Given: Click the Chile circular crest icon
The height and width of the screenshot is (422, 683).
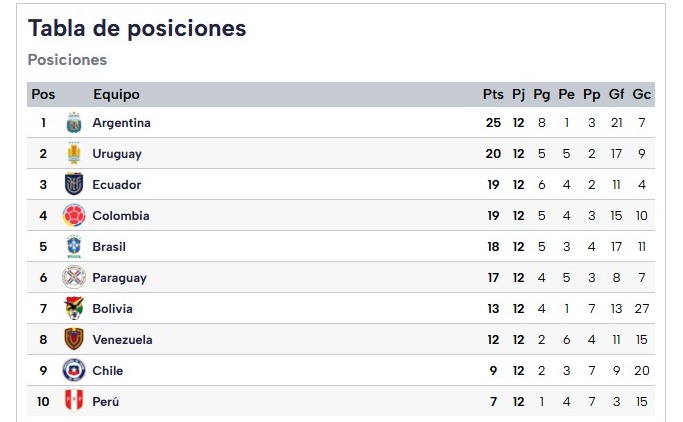Looking at the screenshot, I should point(74,370).
